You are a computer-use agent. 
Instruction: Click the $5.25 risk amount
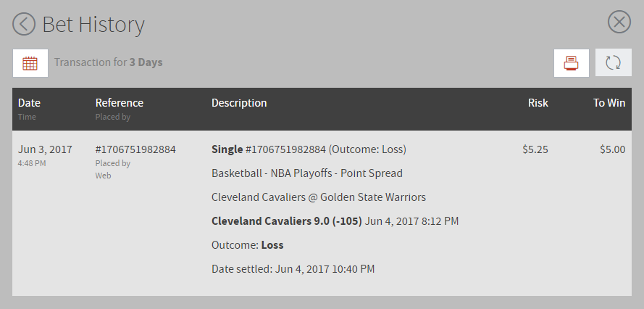[535, 149]
